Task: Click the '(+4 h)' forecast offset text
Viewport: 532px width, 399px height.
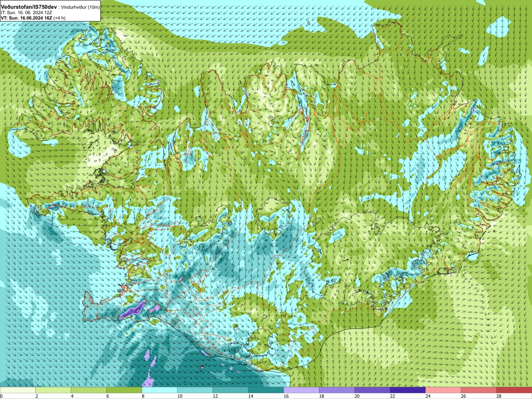Action: click(x=59, y=18)
